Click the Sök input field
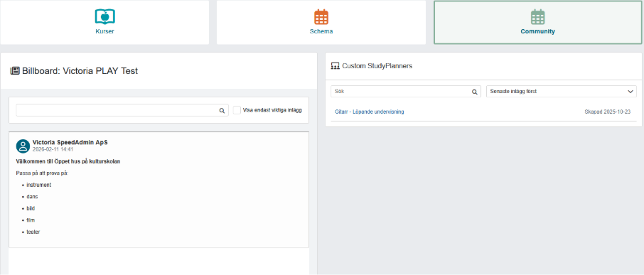This screenshot has height=275, width=644. coord(406,92)
